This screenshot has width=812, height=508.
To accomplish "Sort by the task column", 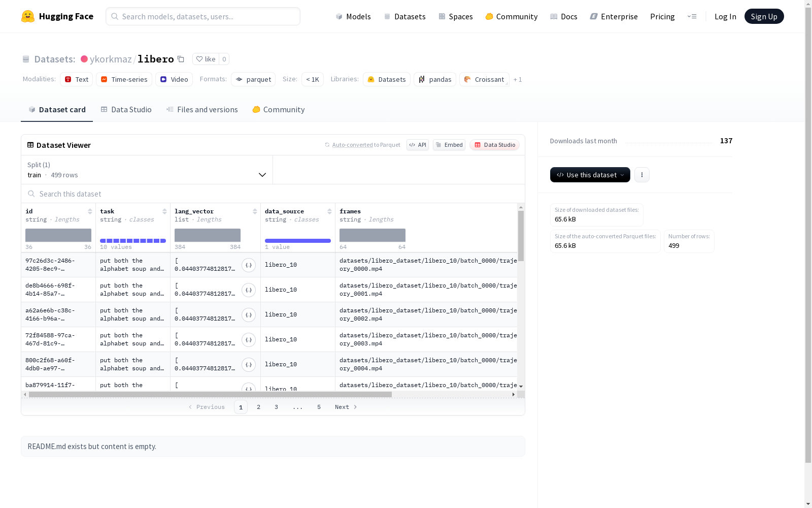I will click(x=164, y=211).
